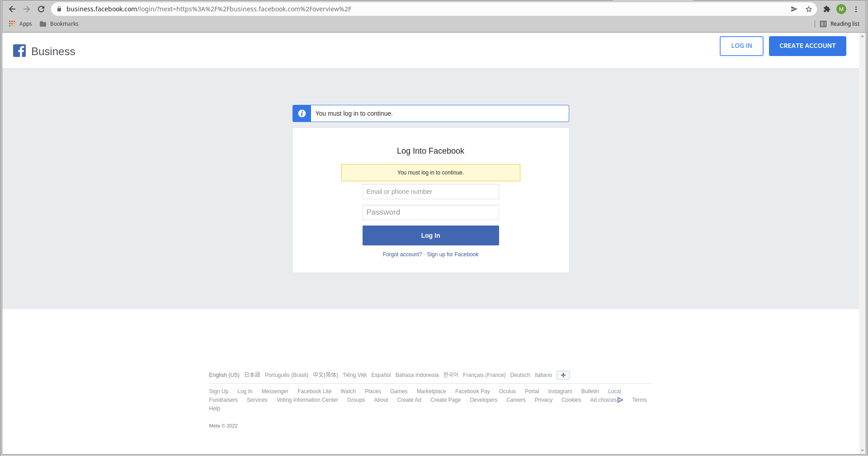Go back using browser back arrow

click(12, 9)
